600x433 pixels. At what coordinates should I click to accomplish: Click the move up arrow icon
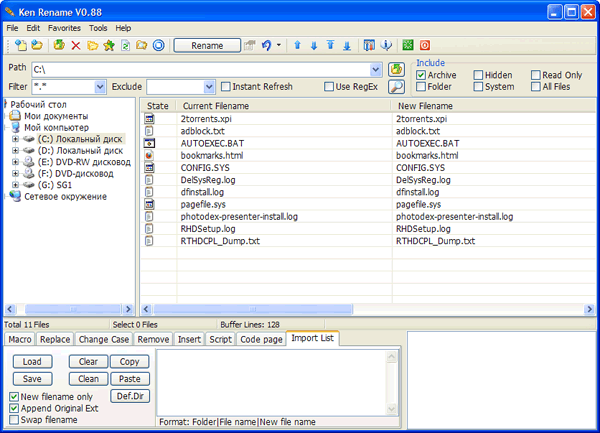tap(297, 46)
